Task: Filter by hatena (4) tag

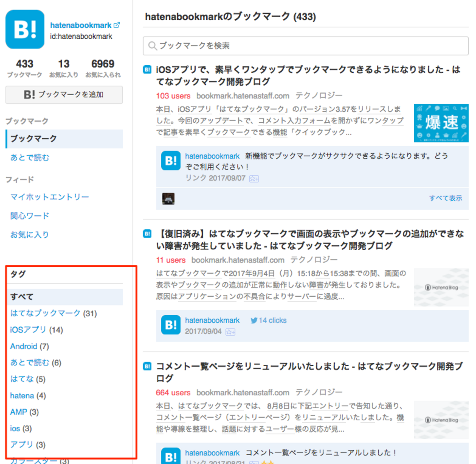Action: 28,396
